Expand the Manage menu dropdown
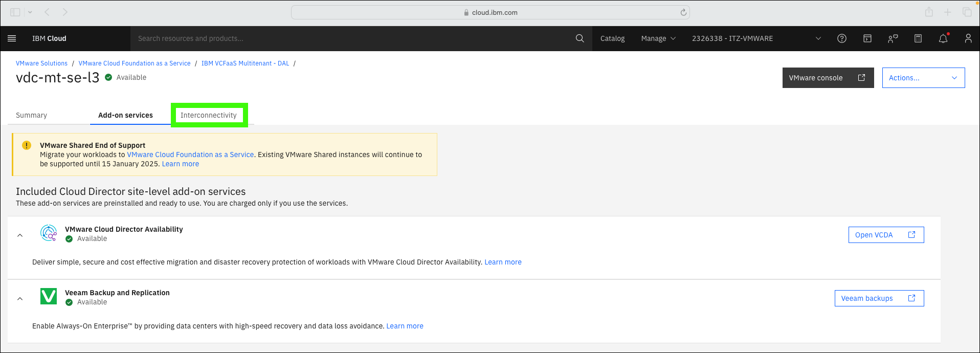Viewport: 980px width, 353px height. tap(658, 38)
